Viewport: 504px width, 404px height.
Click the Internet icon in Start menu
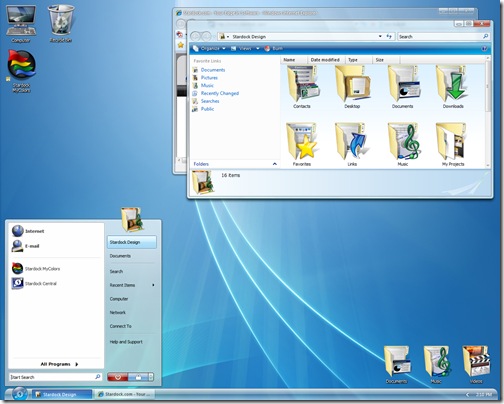coord(18,231)
